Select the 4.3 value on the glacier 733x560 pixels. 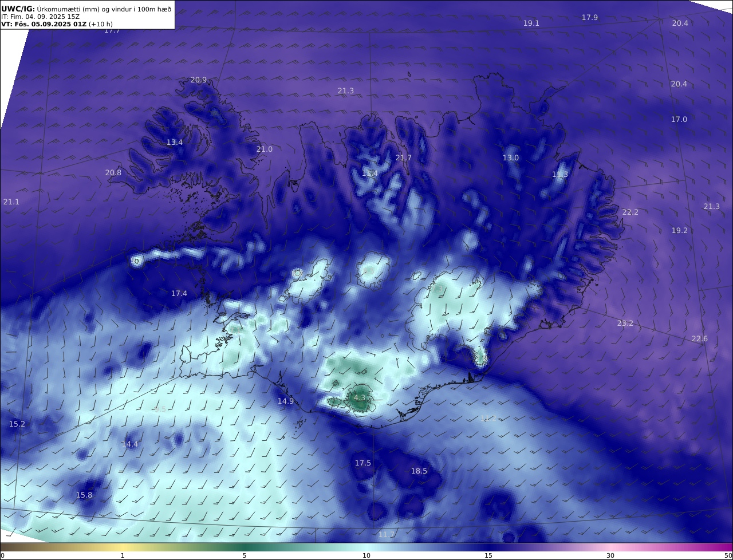pos(360,398)
